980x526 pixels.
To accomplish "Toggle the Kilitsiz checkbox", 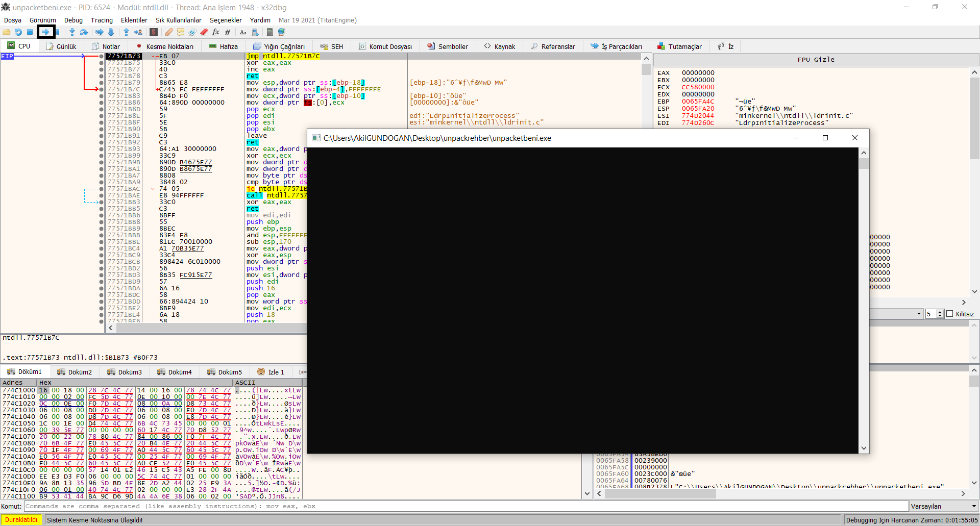I will pos(950,314).
